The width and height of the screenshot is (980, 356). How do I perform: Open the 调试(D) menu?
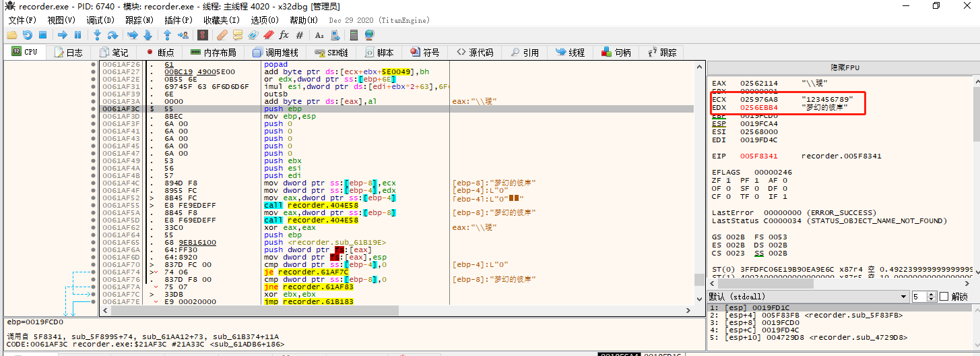[x=100, y=20]
